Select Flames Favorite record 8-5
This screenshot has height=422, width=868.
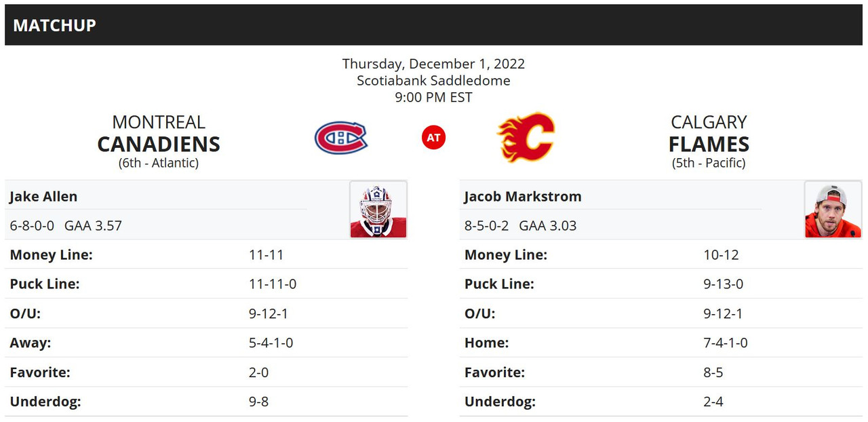[x=713, y=372]
